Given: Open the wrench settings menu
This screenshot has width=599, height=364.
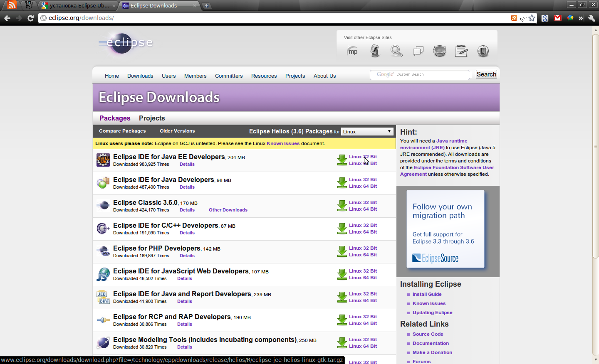Looking at the screenshot, I should [x=592, y=18].
